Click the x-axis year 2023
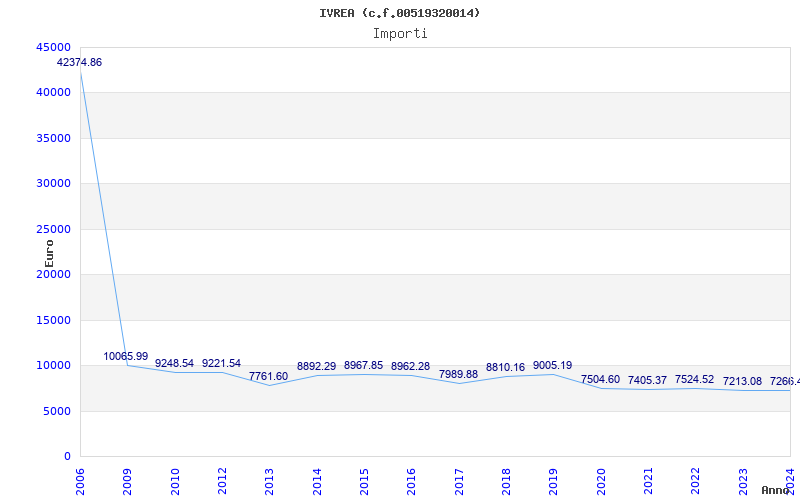 742,481
